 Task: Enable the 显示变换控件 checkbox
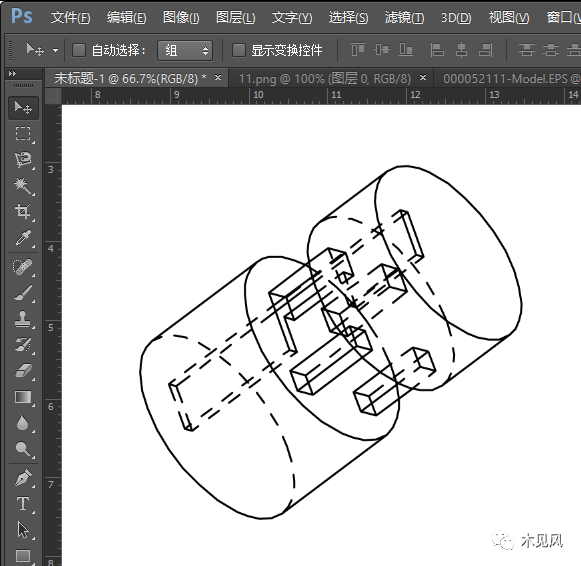pyautogui.click(x=239, y=50)
